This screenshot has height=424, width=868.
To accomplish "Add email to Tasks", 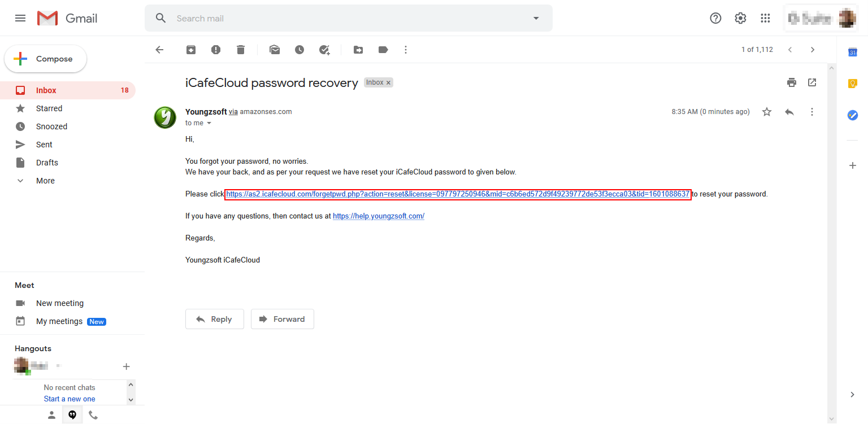I will [x=324, y=50].
